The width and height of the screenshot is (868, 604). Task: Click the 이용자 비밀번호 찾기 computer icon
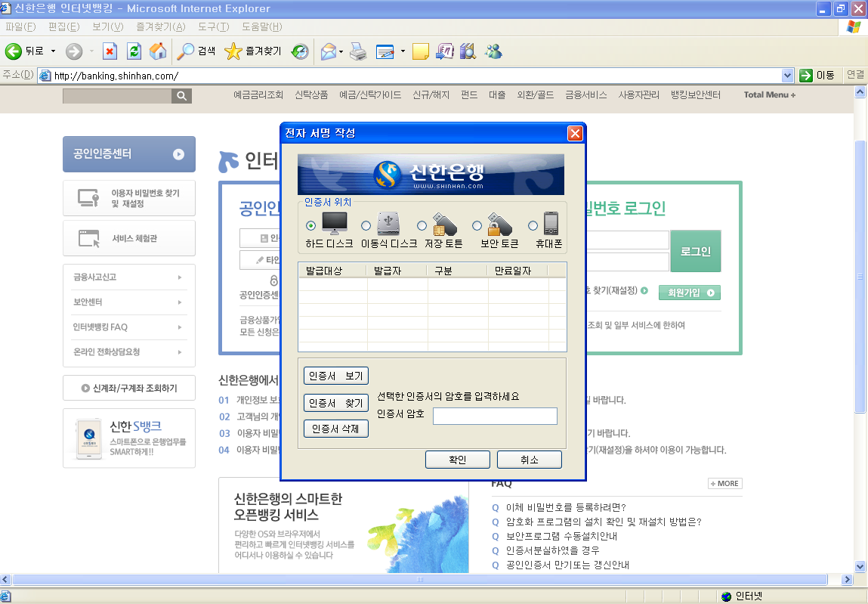click(88, 198)
